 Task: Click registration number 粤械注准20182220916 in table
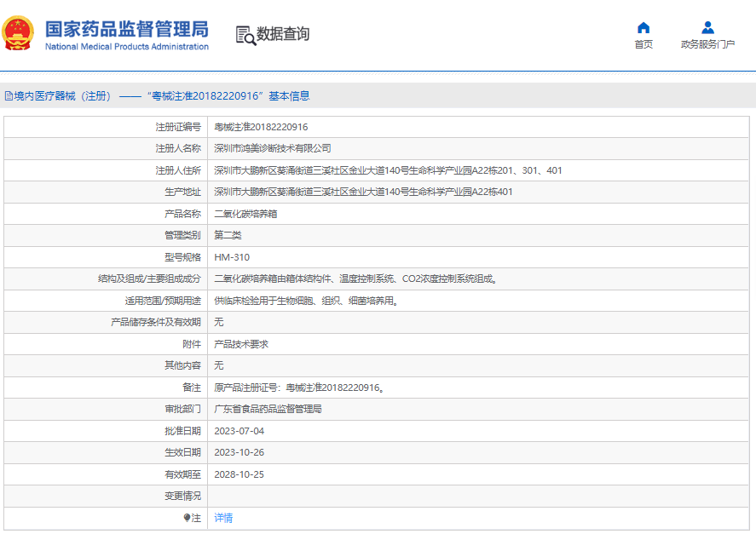tap(261, 127)
